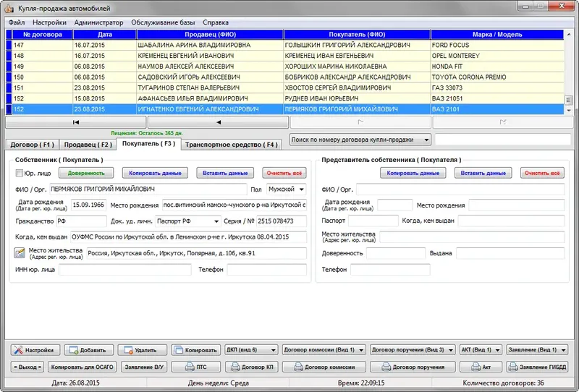
Task: Click owner's red Очистить всё button
Action: [284, 173]
